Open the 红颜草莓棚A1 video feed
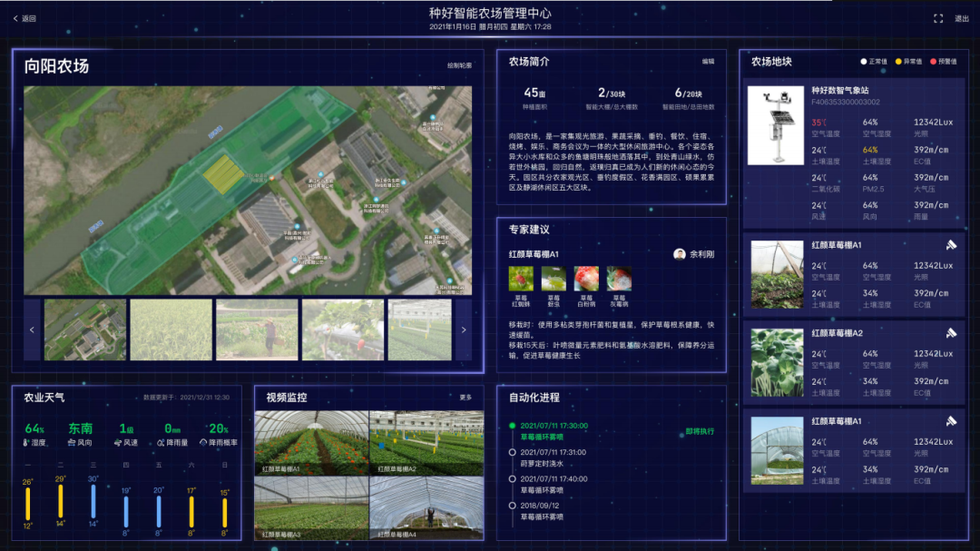980x551 pixels. [x=312, y=443]
